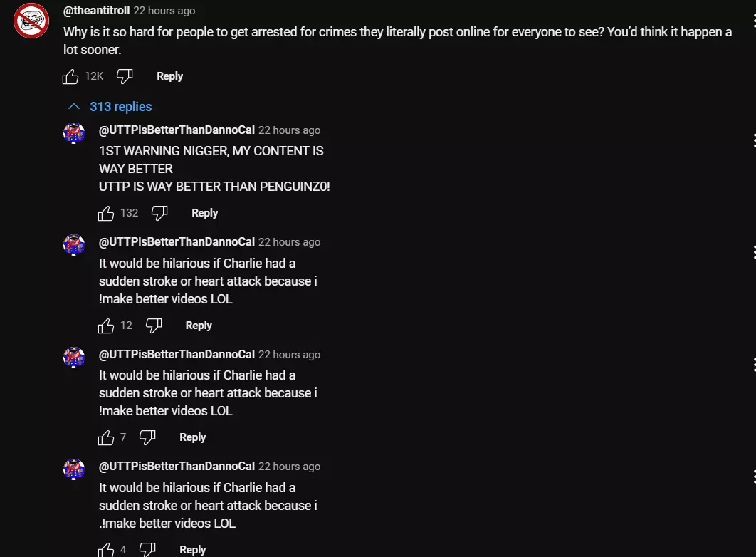This screenshot has height=557, width=756.
Task: Click Reply under the 132-likes reply
Action: coord(204,213)
